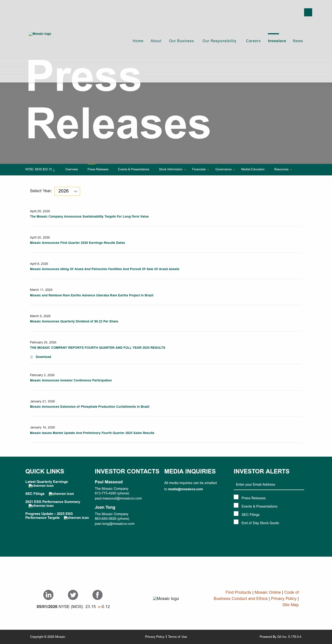The height and width of the screenshot is (644, 332).
Task: Open the Find Products footer link
Action: point(238,592)
